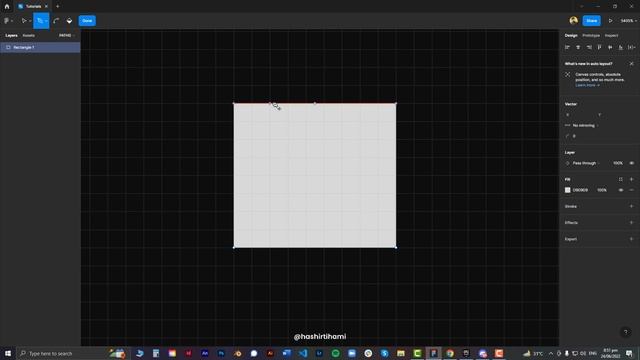
Task: Switch to the Design tab
Action: (x=571, y=36)
